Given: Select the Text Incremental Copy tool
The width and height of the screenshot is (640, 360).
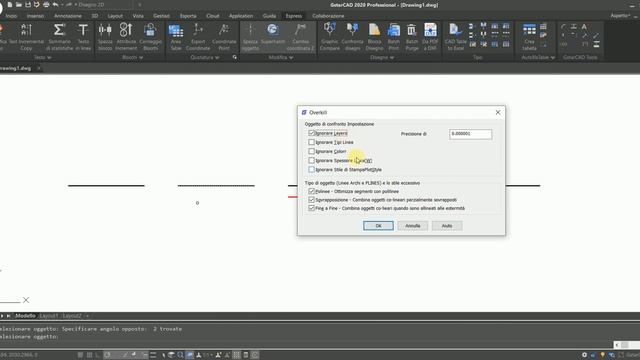Looking at the screenshot, I should pos(26,37).
